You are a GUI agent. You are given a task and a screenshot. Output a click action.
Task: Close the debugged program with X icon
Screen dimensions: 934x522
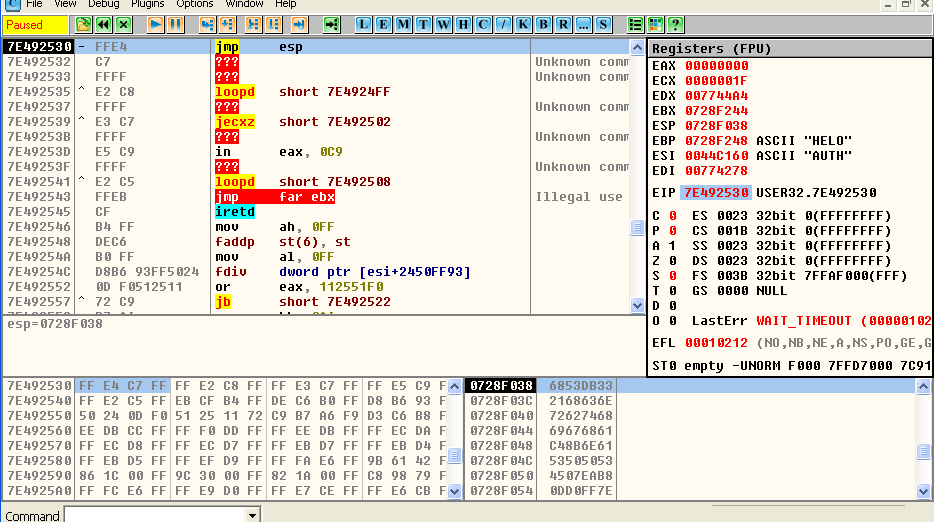click(x=123, y=24)
